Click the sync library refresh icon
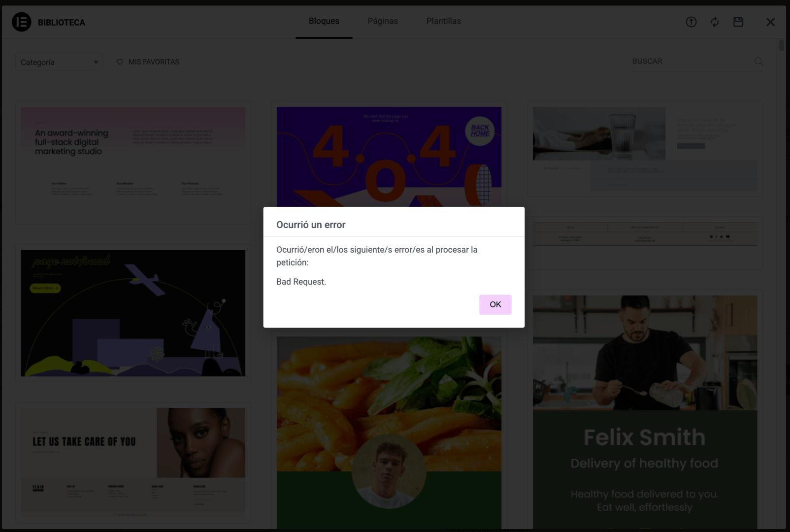The width and height of the screenshot is (790, 532). pos(715,22)
